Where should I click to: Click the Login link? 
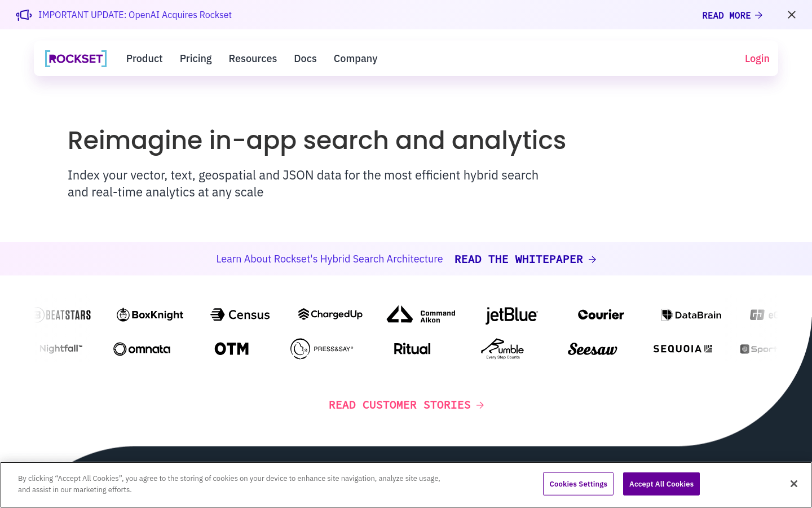coord(757,59)
